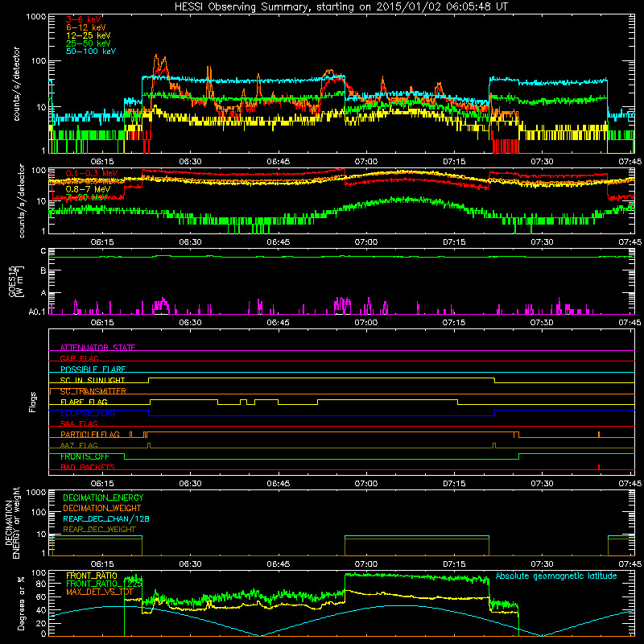
Task: Click the REAR_DEC_CHAN/128 legend label
Action: click(106, 519)
